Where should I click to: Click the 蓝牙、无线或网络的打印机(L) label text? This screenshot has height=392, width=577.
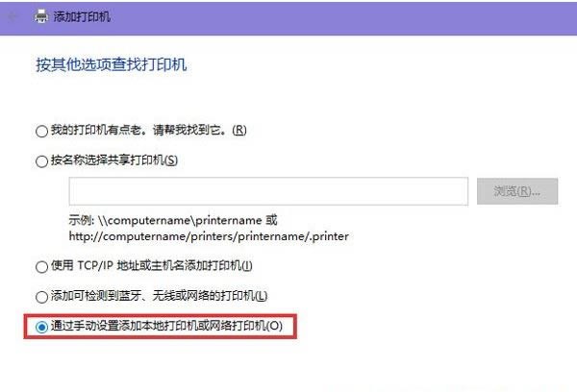click(x=193, y=296)
